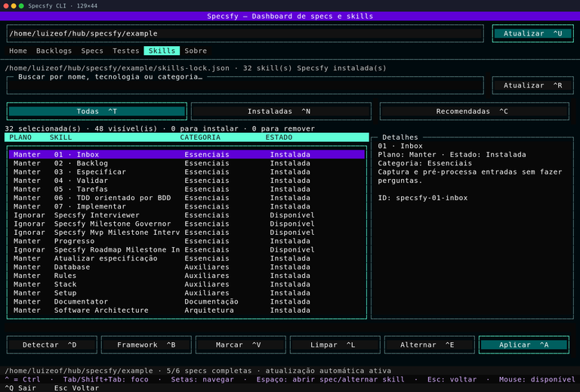The image size is (580, 392).
Task: Click the skills-lock.json path status line
Action: [x=196, y=68]
